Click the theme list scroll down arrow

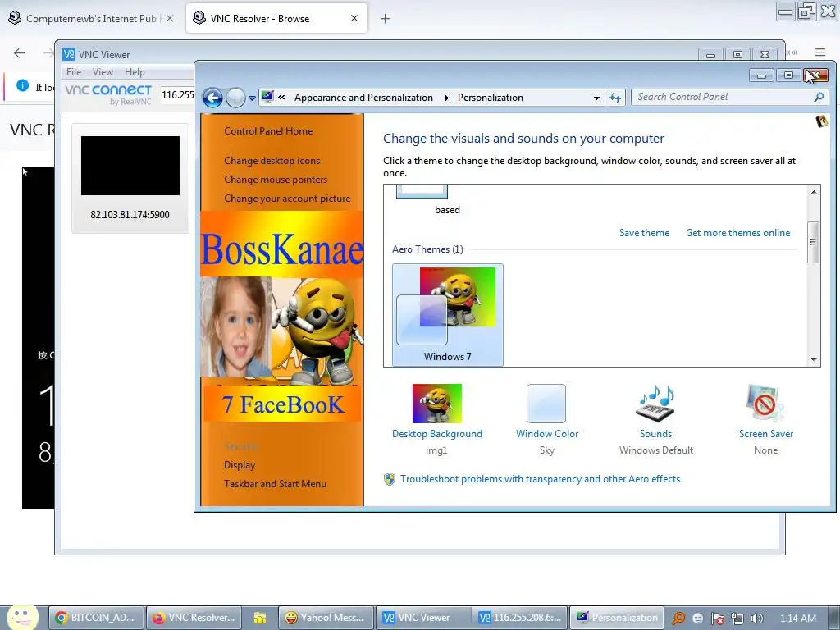[814, 359]
